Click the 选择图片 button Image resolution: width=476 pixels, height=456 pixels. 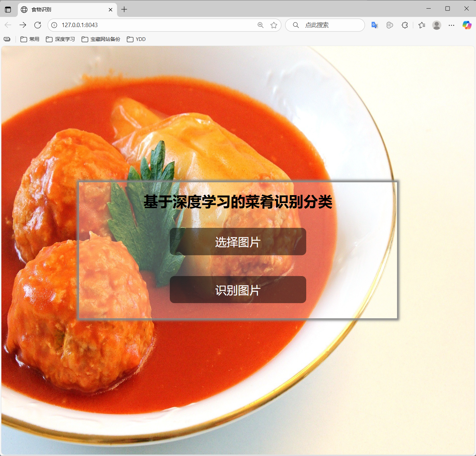pos(238,241)
